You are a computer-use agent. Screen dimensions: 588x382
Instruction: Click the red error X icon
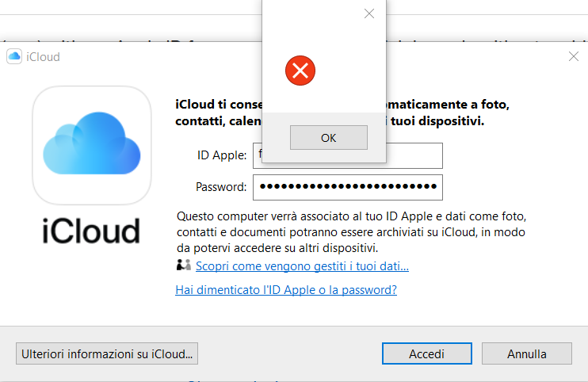pyautogui.click(x=300, y=72)
